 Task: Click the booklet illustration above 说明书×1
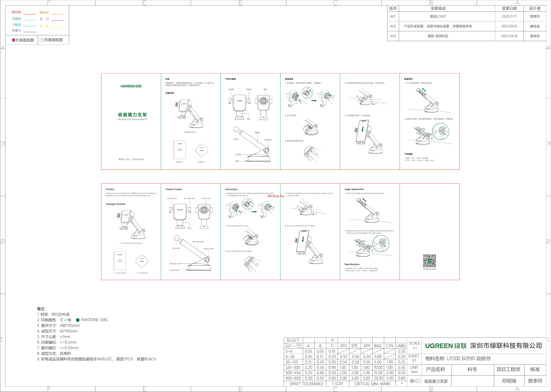click(x=180, y=150)
